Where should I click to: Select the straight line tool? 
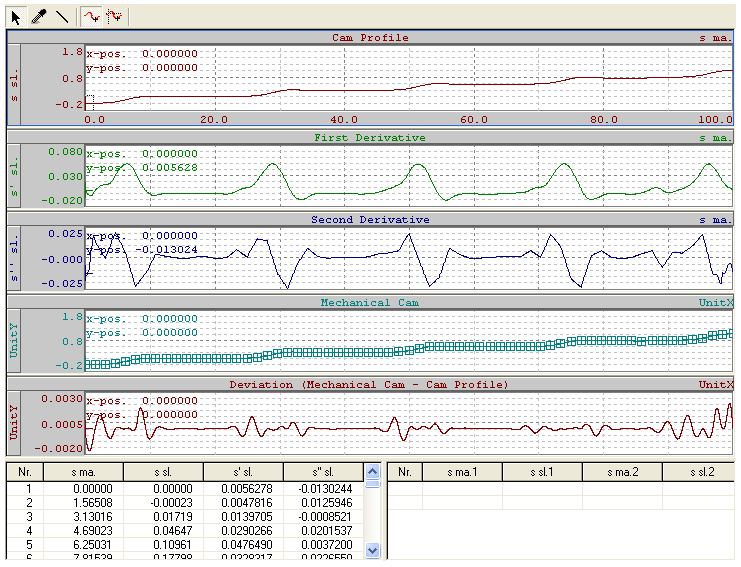tap(62, 17)
